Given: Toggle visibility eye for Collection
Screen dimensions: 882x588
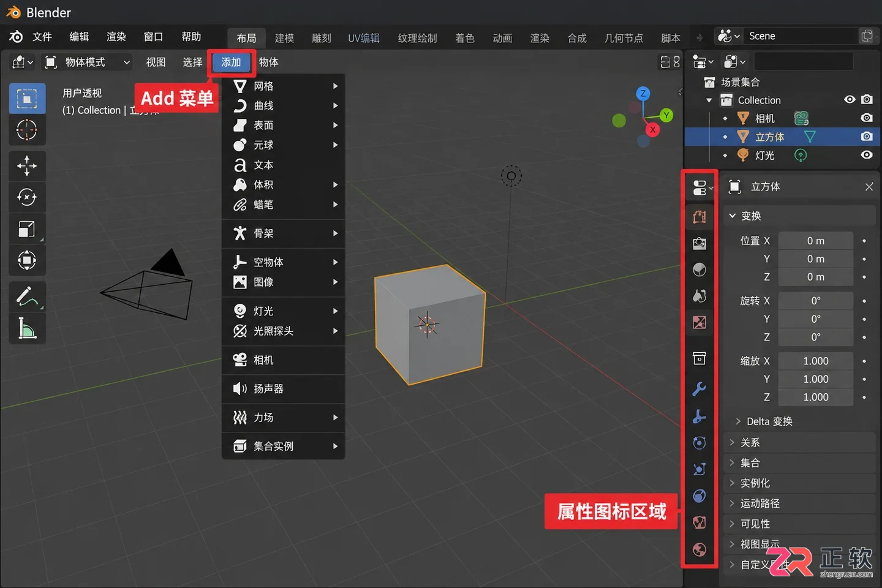Looking at the screenshot, I should [x=850, y=99].
